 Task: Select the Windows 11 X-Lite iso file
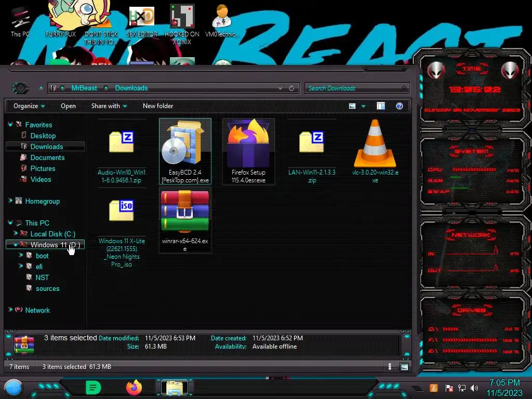[122, 228]
